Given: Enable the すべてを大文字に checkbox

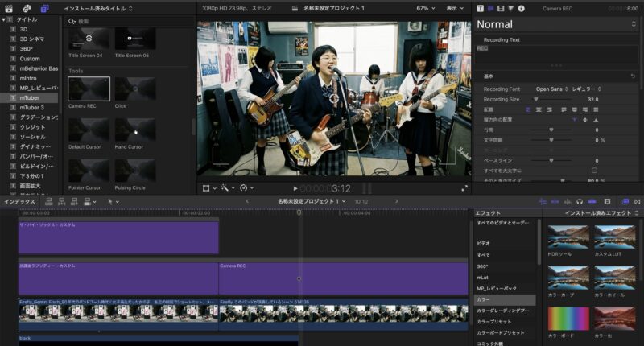Looking at the screenshot, I should tap(594, 171).
